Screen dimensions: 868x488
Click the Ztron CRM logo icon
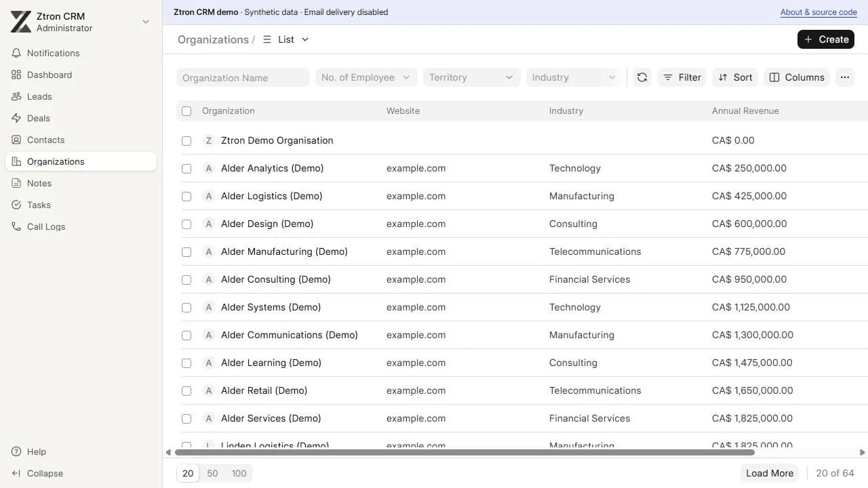[x=21, y=22]
